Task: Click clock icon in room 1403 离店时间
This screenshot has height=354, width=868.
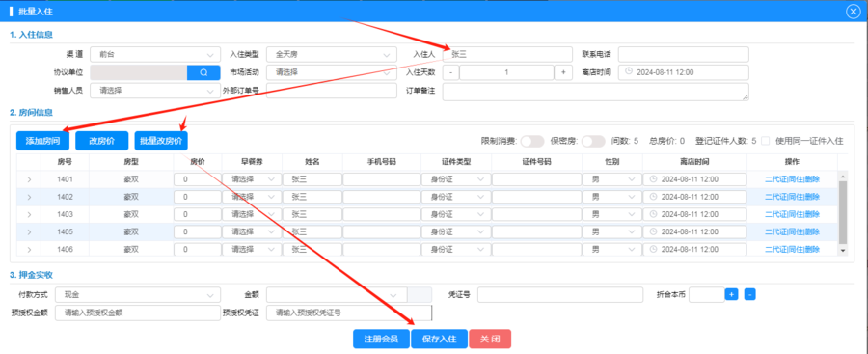Action: click(653, 214)
